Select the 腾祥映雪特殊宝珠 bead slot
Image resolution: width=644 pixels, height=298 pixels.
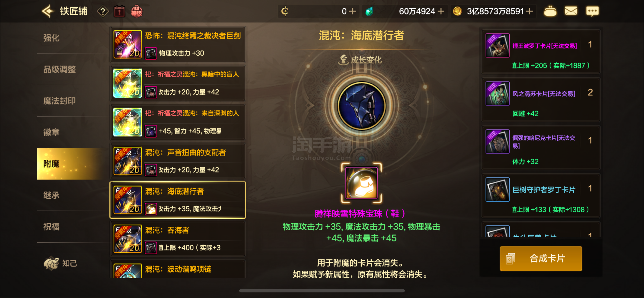361,183
